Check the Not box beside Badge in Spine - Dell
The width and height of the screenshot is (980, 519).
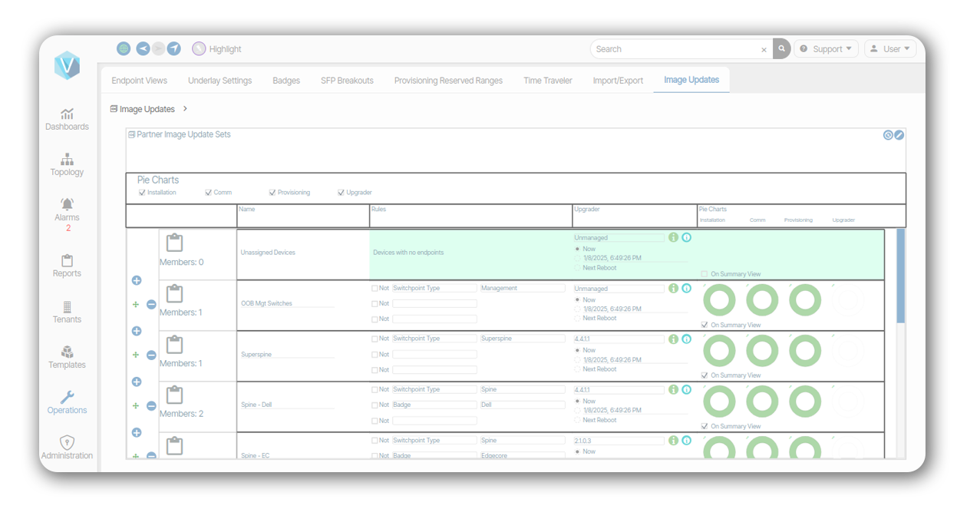point(375,405)
